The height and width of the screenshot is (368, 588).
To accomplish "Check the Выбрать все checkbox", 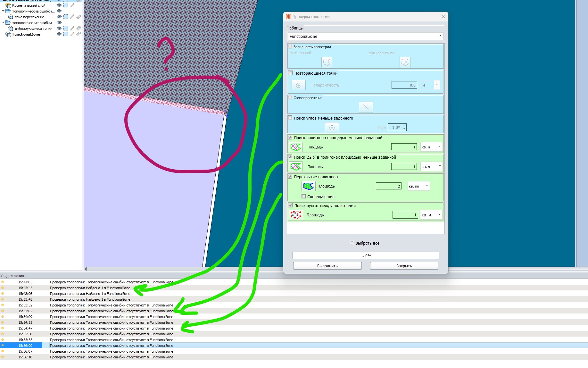I will pos(352,243).
